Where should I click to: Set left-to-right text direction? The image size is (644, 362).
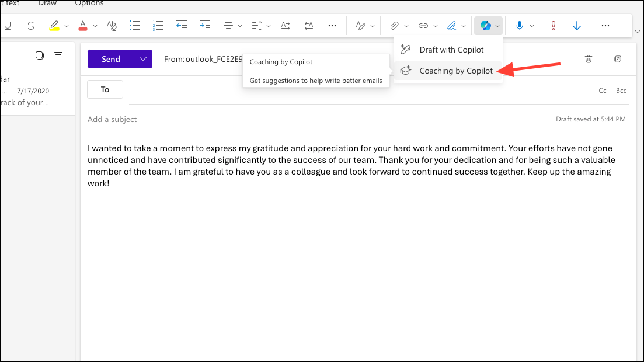[x=286, y=26]
